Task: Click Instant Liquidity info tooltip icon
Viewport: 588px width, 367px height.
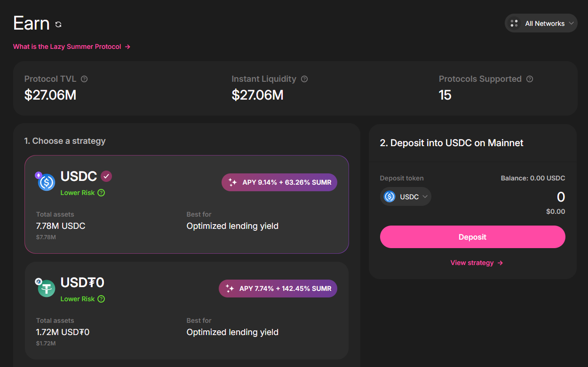Action: point(304,79)
